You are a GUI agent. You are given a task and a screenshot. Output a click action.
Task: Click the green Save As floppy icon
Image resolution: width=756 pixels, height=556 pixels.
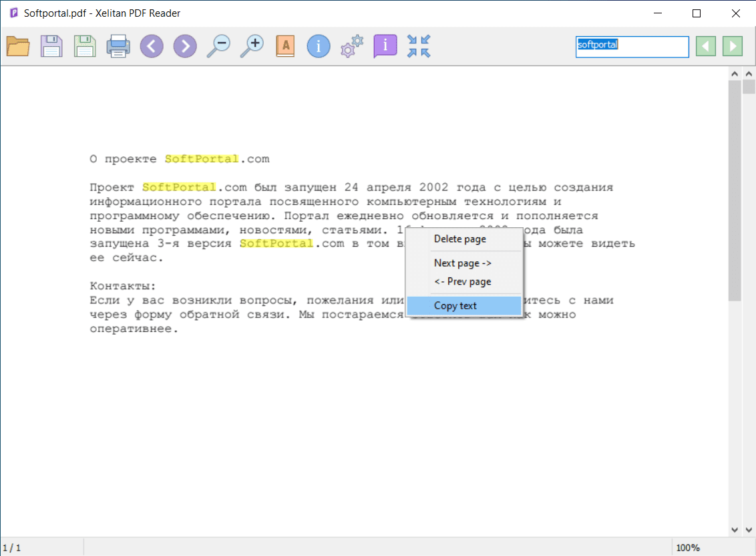(85, 46)
